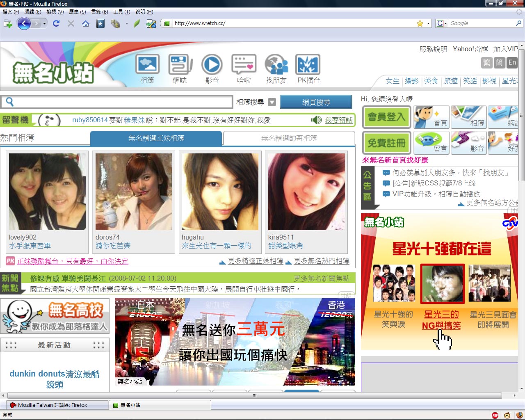Image resolution: width=525 pixels, height=420 pixels.
Task: Click the green leaf toolbar icon
Action: 137,23
